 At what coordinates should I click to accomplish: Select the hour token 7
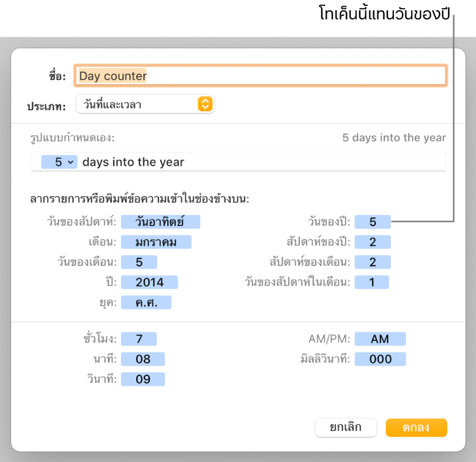pos(139,339)
